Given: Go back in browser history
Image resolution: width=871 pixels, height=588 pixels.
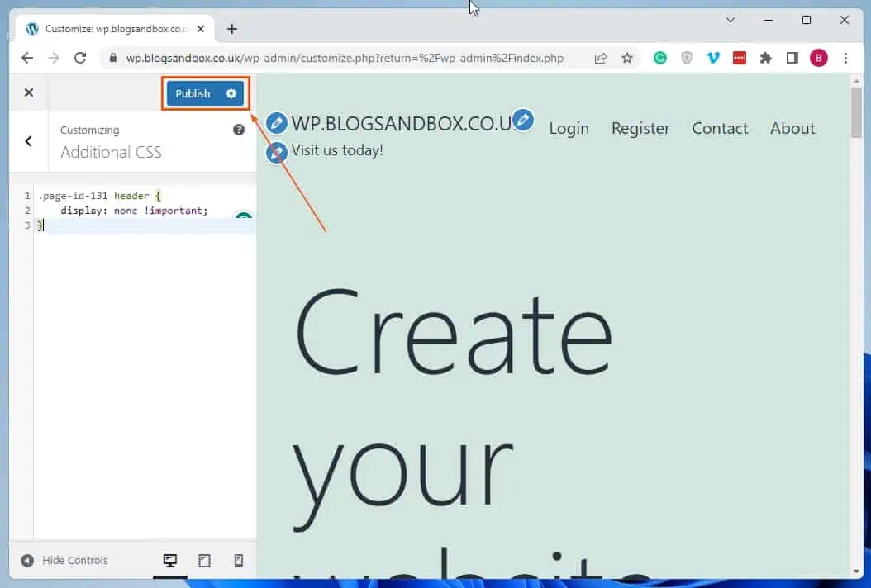Looking at the screenshot, I should pyautogui.click(x=27, y=58).
